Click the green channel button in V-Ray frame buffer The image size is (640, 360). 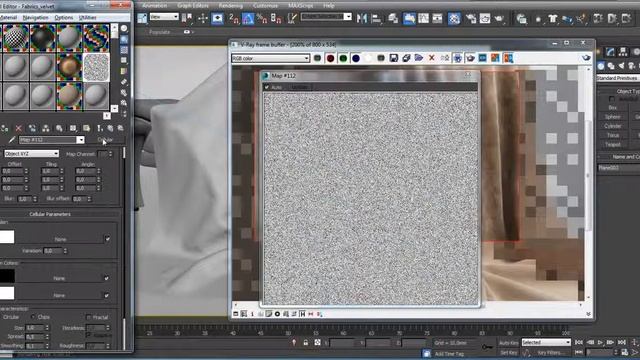pyautogui.click(x=343, y=58)
